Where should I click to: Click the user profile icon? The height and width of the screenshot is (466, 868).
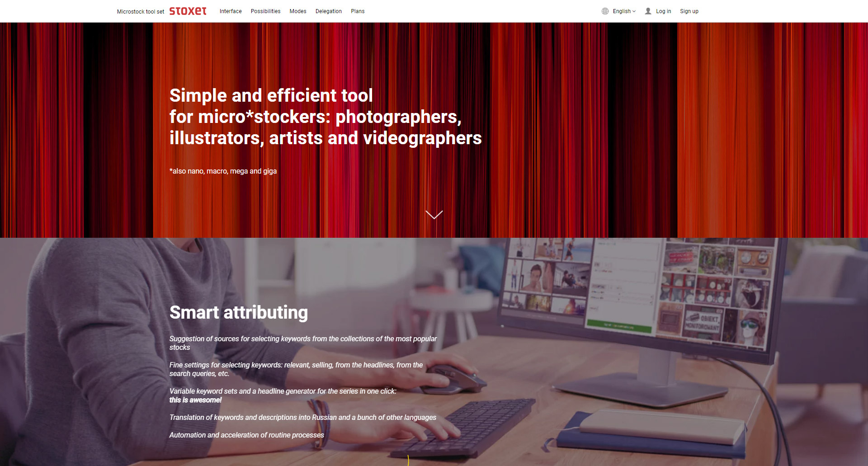click(648, 11)
